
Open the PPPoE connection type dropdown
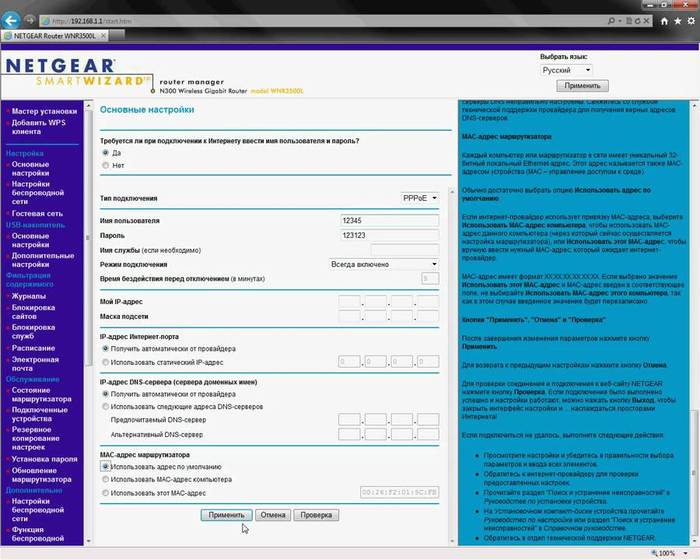(x=420, y=198)
